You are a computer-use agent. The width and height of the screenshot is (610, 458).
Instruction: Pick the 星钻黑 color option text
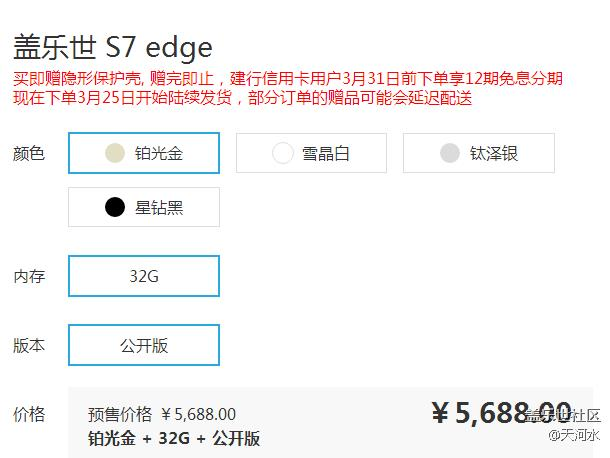tap(158, 207)
